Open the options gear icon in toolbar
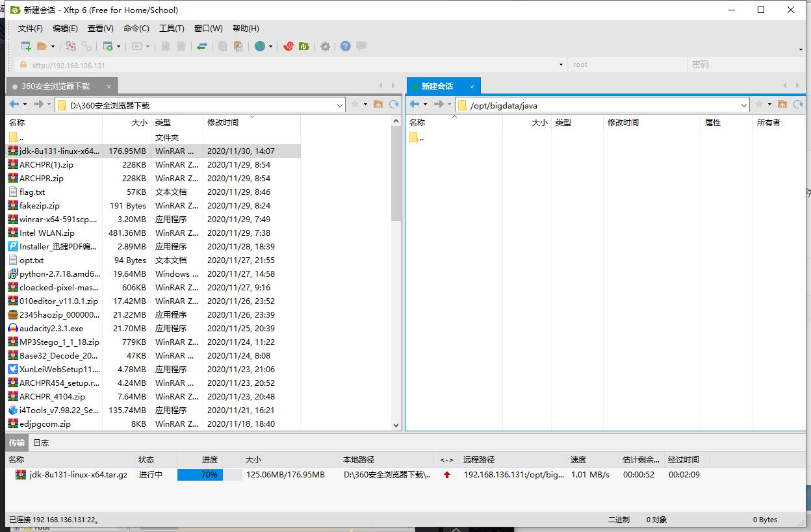811x532 pixels. tap(326, 46)
